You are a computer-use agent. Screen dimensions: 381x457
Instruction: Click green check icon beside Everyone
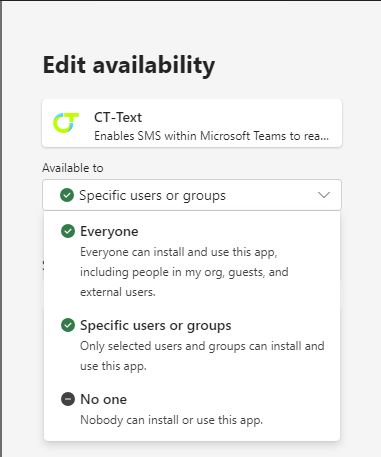68,231
